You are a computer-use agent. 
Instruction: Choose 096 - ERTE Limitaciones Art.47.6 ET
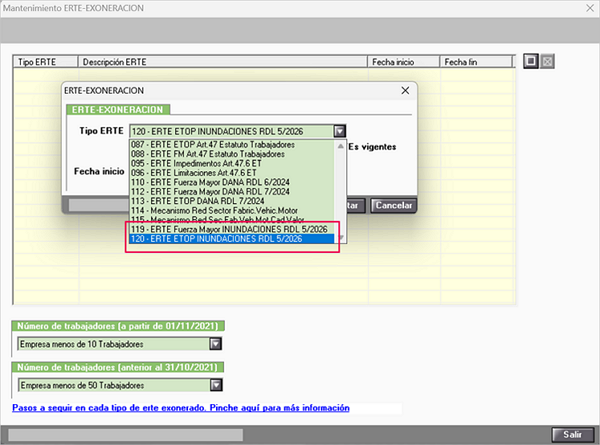[232, 173]
